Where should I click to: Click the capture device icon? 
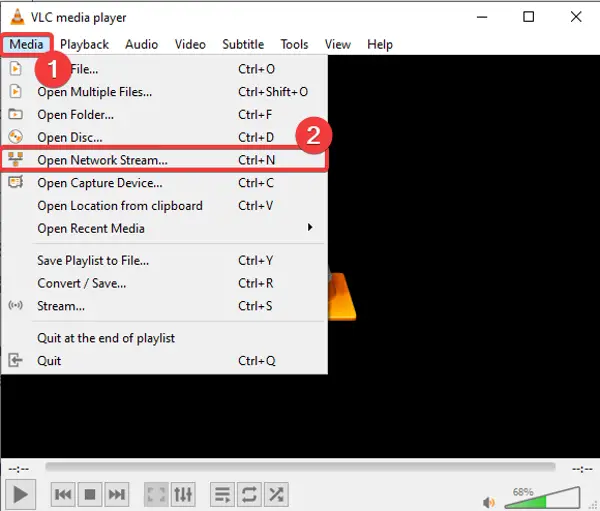pyautogui.click(x=16, y=182)
